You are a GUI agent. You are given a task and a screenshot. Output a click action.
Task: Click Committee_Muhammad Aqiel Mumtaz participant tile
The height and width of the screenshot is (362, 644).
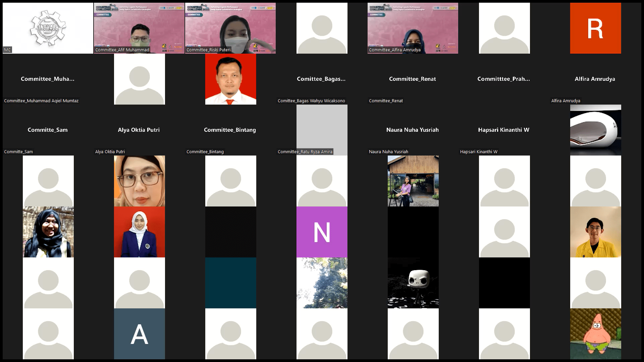tap(48, 79)
